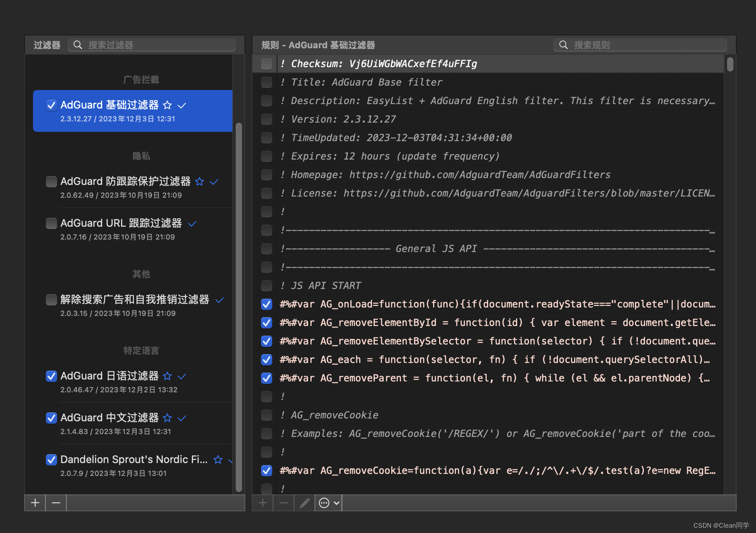
Task: Focus the 搜索过滤器 search field
Action: [x=152, y=45]
